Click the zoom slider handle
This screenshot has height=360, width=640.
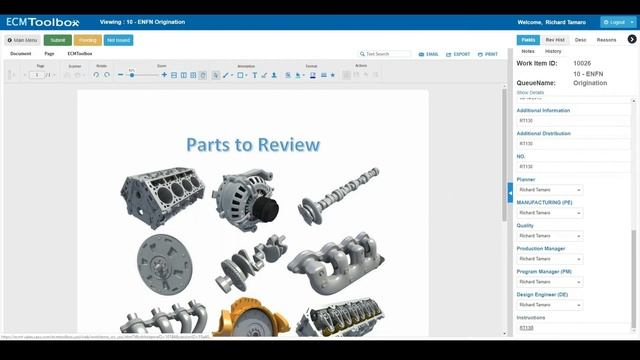[x=132, y=75]
